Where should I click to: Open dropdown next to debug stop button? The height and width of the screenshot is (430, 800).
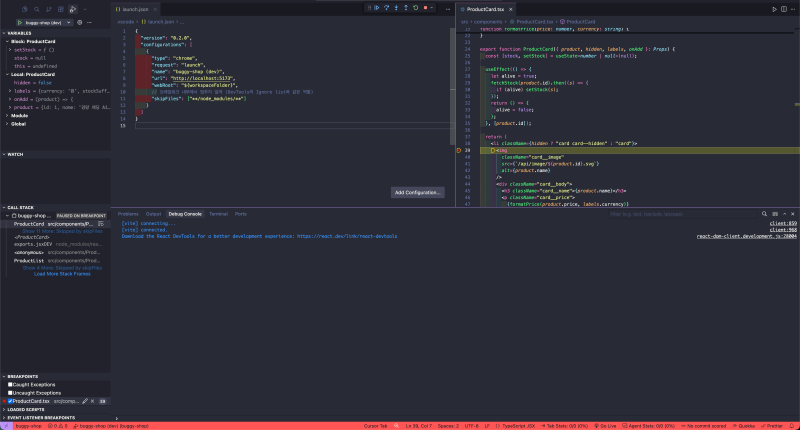click(432, 8)
